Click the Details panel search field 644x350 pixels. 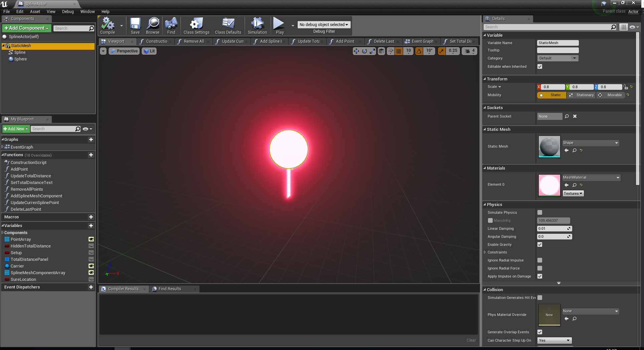[548, 27]
